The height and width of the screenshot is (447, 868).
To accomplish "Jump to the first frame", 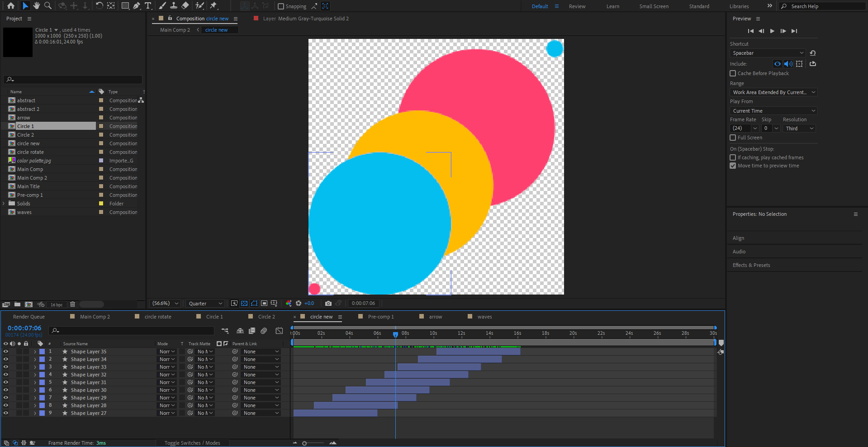I will tap(750, 31).
